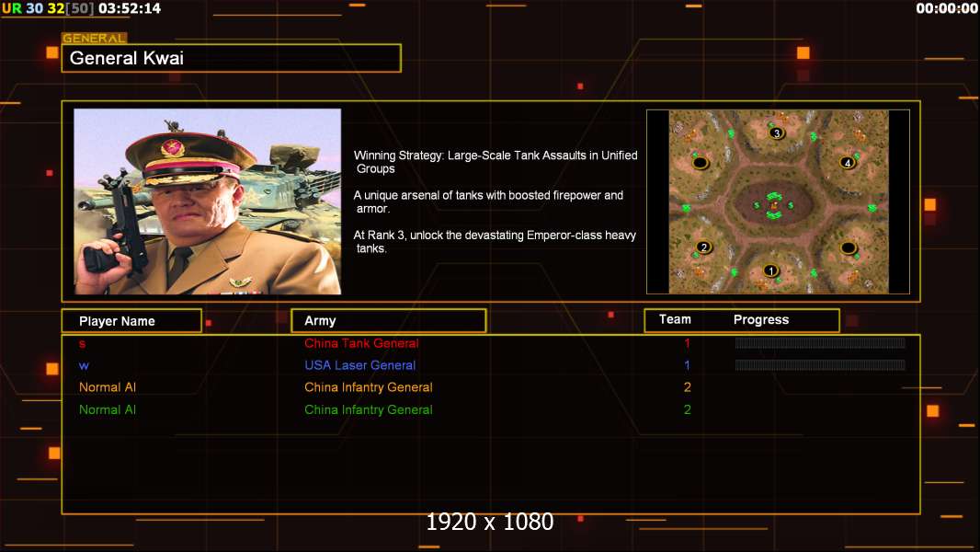Click the Team column header

(675, 319)
